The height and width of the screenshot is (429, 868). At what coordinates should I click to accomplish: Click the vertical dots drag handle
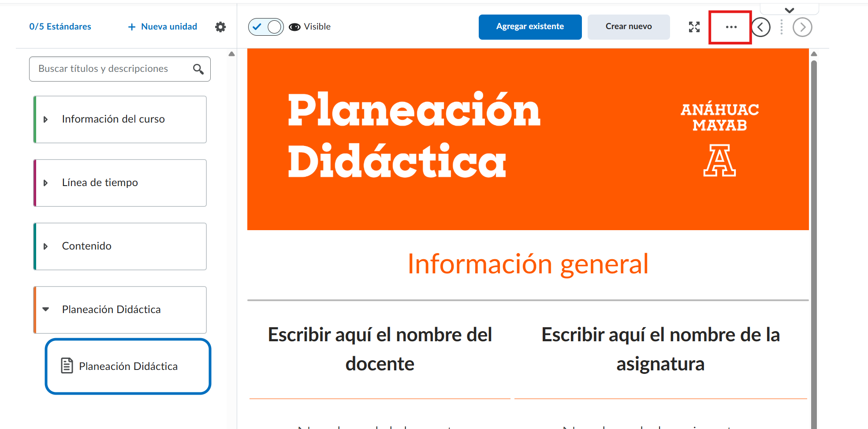(781, 27)
